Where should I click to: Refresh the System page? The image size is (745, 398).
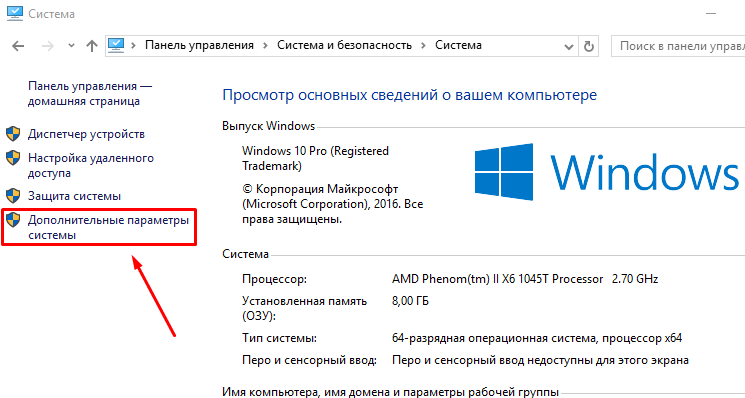tap(589, 47)
